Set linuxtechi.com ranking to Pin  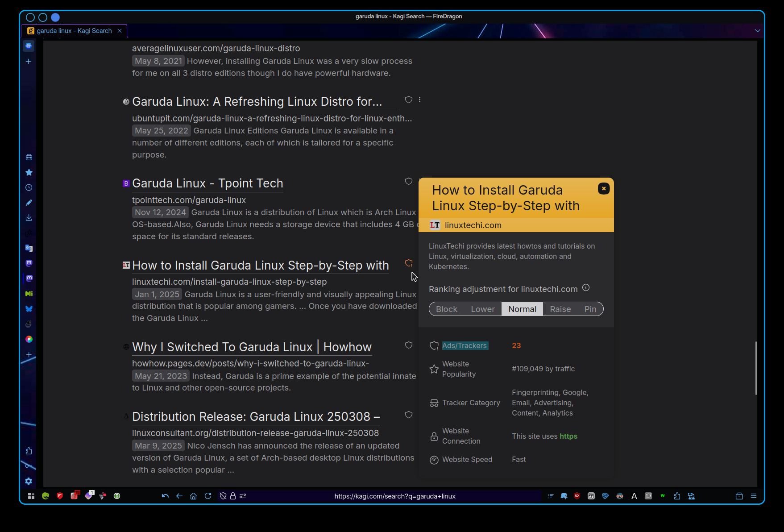[590, 309]
